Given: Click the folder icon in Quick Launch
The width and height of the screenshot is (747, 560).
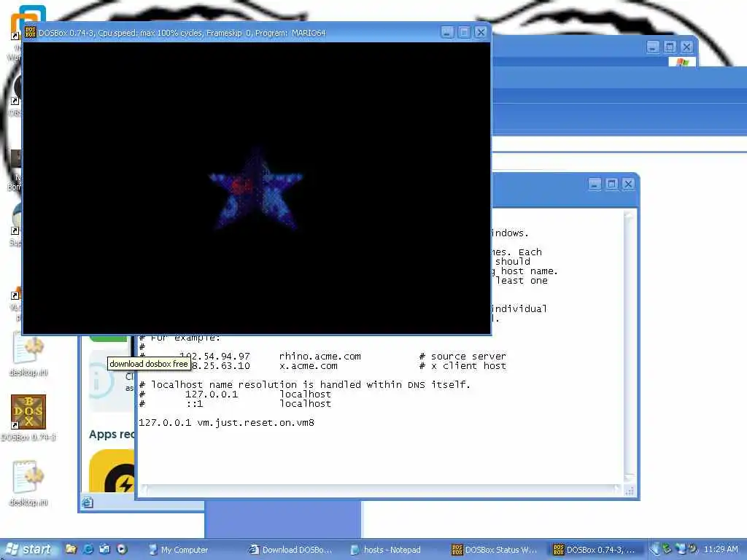Looking at the screenshot, I should tap(71, 549).
